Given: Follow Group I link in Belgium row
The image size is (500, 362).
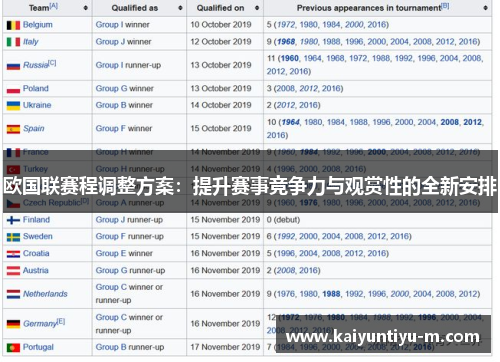Looking at the screenshot, I should click(109, 25).
